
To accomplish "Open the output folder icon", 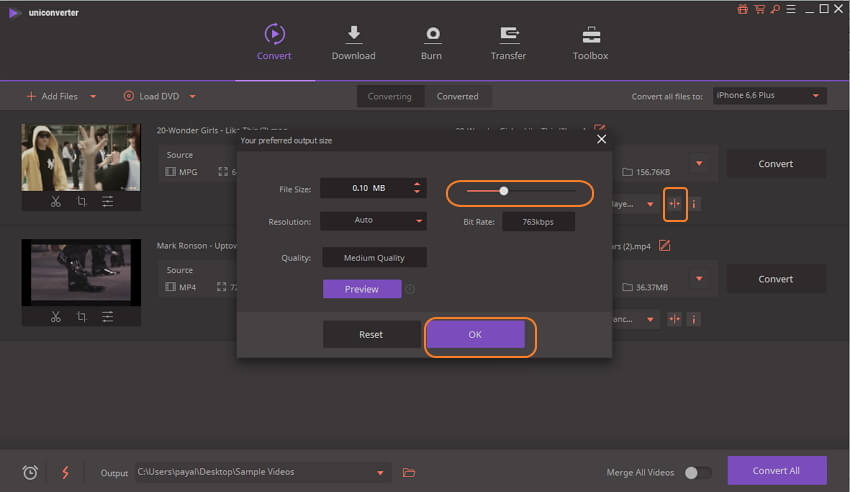I will (408, 472).
